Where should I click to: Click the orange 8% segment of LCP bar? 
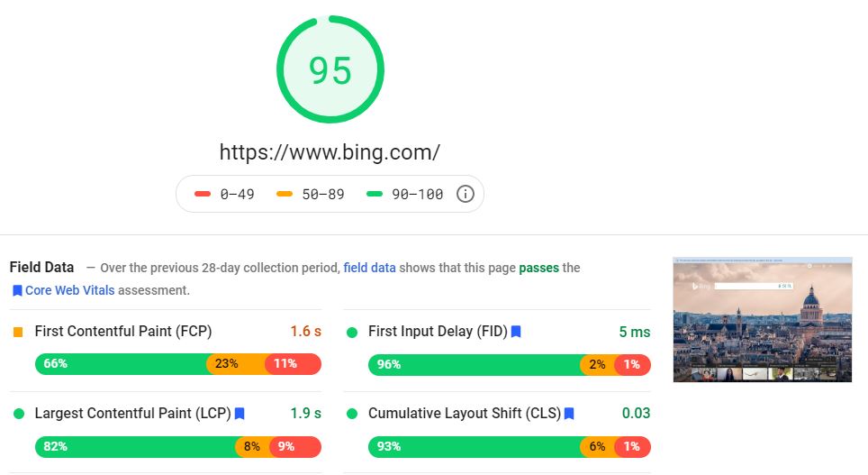coord(251,446)
